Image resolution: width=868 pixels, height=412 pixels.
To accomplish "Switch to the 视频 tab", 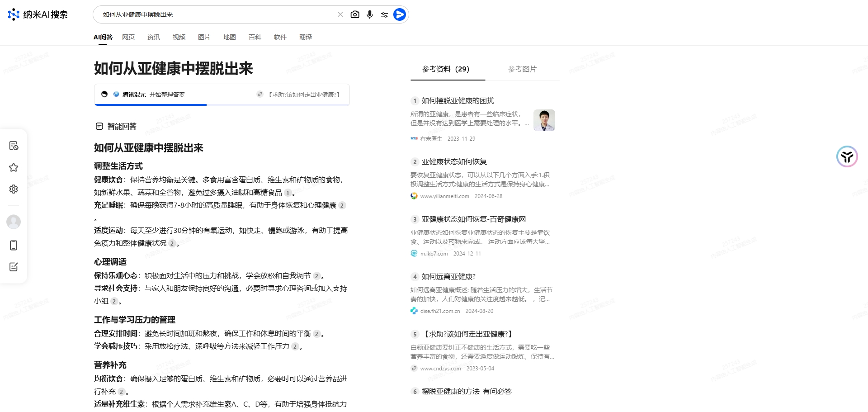I will [179, 37].
